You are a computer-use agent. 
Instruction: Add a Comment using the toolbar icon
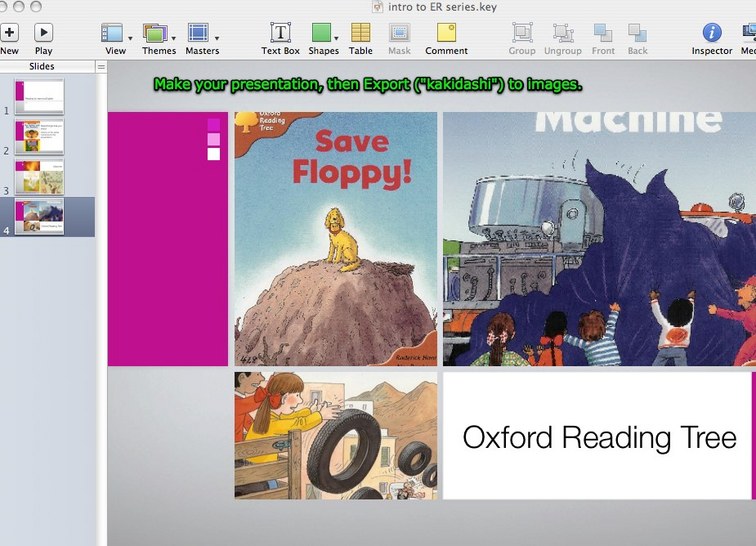(x=446, y=33)
